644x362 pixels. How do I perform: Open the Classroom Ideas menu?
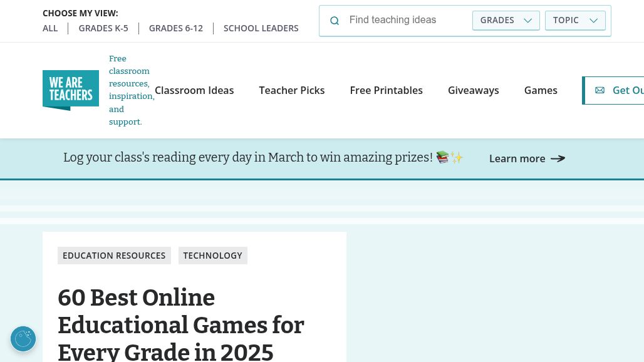click(194, 90)
